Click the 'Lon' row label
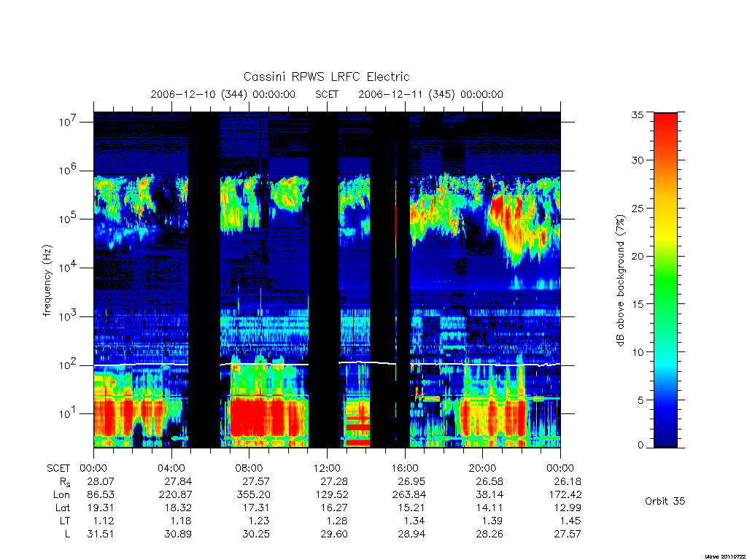 61,495
